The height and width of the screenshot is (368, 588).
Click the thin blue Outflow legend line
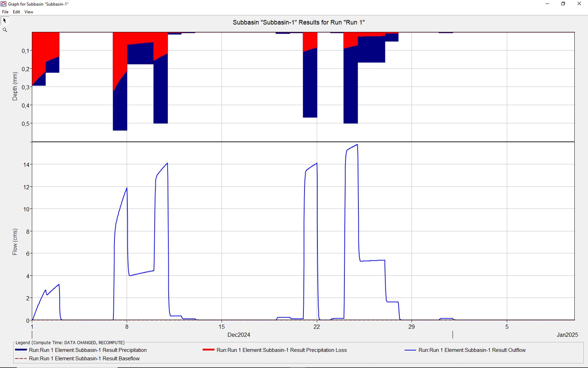click(410, 350)
